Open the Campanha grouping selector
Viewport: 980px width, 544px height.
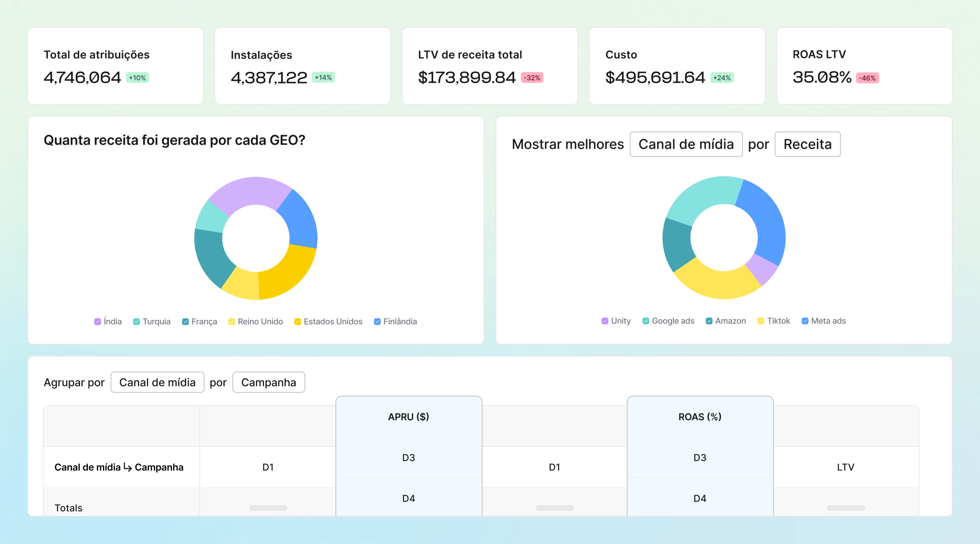268,382
